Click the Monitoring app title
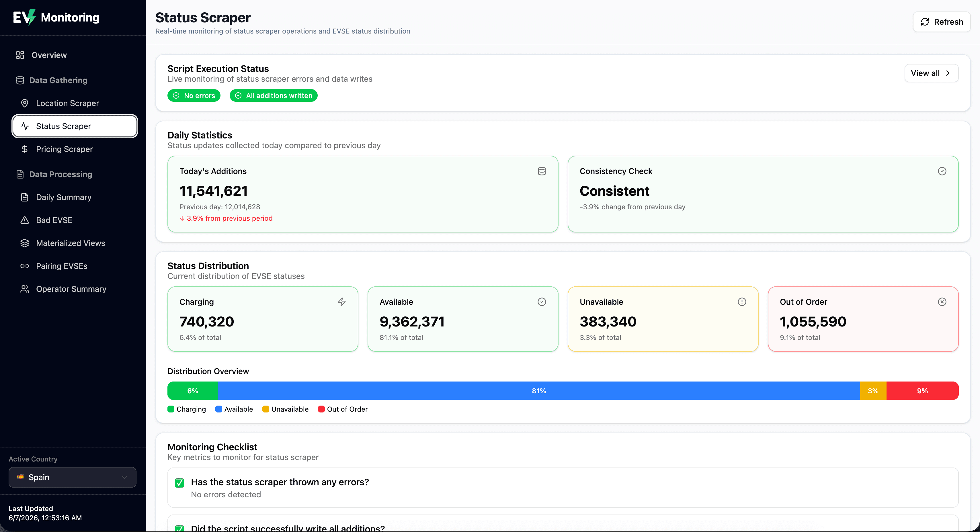 [70, 17]
